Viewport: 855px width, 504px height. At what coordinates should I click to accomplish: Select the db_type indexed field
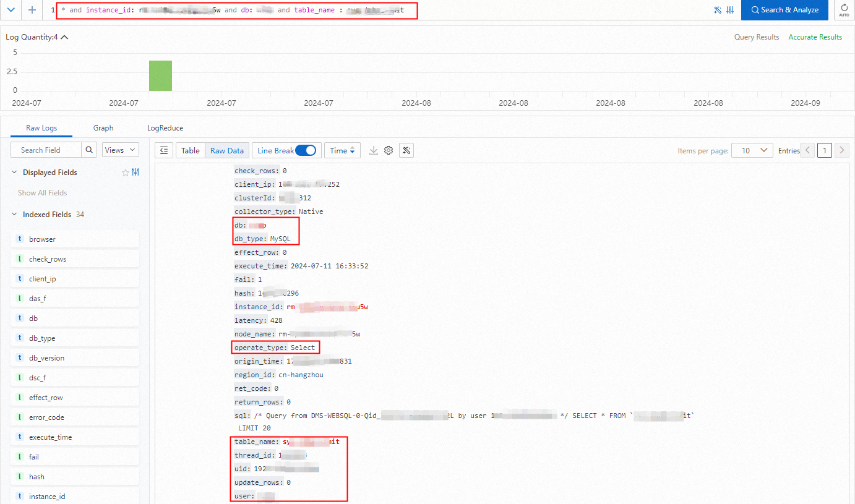(75, 338)
